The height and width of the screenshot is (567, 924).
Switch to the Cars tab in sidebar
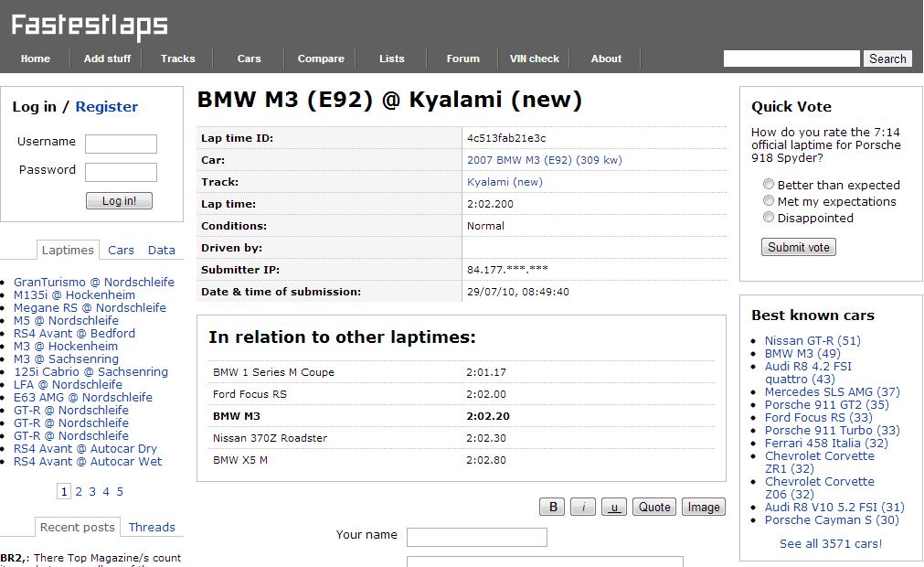pos(121,250)
